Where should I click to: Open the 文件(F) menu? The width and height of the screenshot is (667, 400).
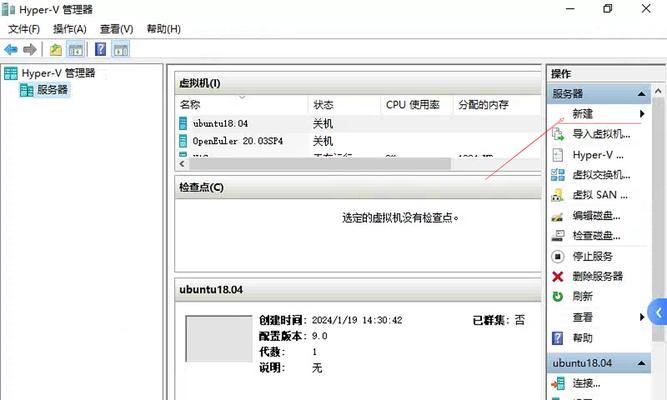click(24, 29)
